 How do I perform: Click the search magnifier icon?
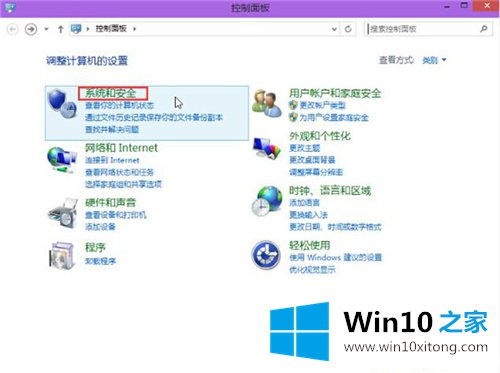pos(484,29)
